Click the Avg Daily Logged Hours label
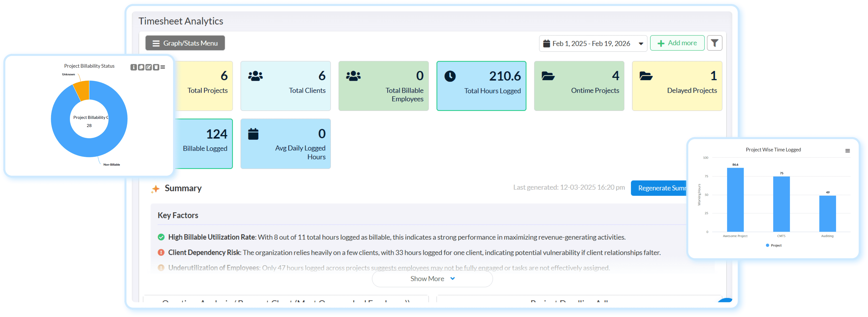This screenshot has width=868, height=317. pos(300,153)
